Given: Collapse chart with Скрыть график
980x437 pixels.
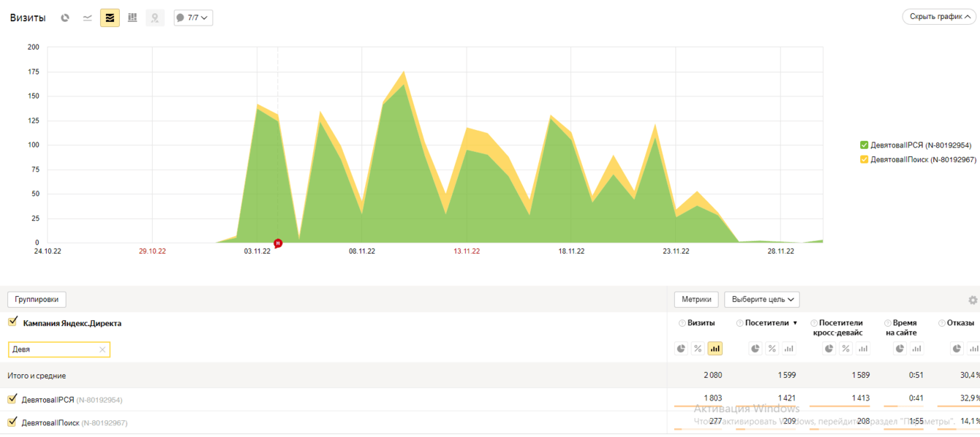Looking at the screenshot, I should [x=940, y=17].
